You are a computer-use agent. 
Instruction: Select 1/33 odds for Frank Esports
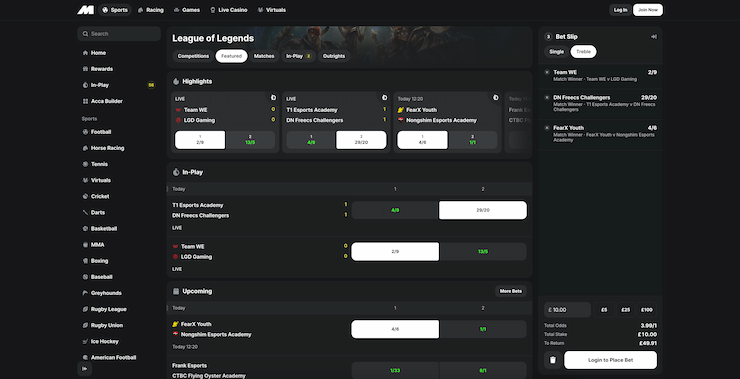395,371
